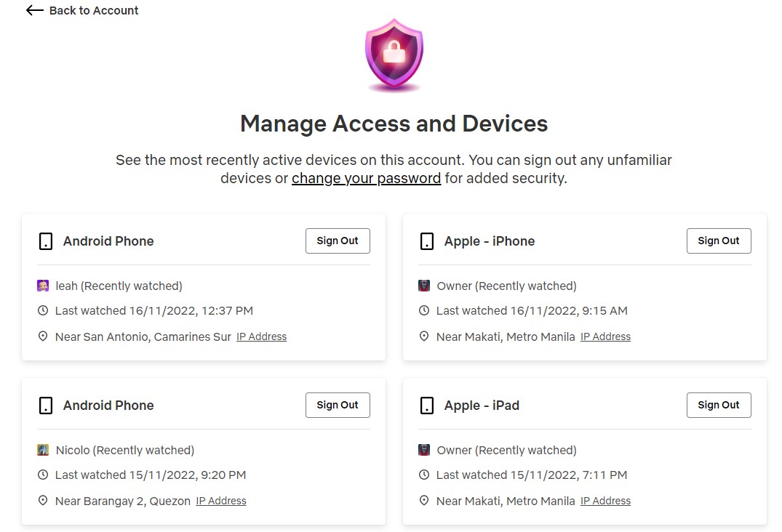This screenshot has width=782, height=532.
Task: Sign out leah's Android Phone
Action: pyautogui.click(x=338, y=241)
